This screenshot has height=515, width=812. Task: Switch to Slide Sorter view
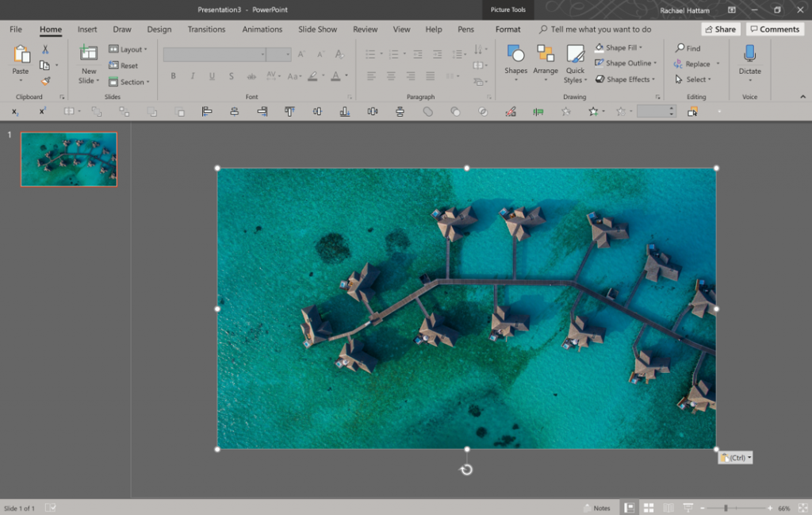click(x=649, y=508)
